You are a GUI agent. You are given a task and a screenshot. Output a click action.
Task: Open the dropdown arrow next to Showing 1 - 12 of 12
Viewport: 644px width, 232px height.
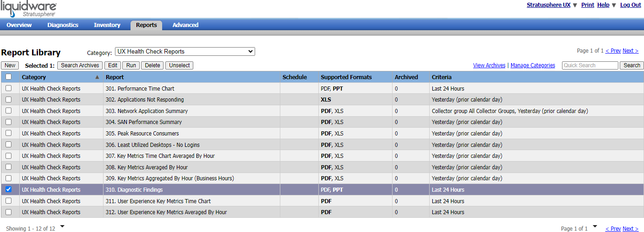tap(62, 226)
